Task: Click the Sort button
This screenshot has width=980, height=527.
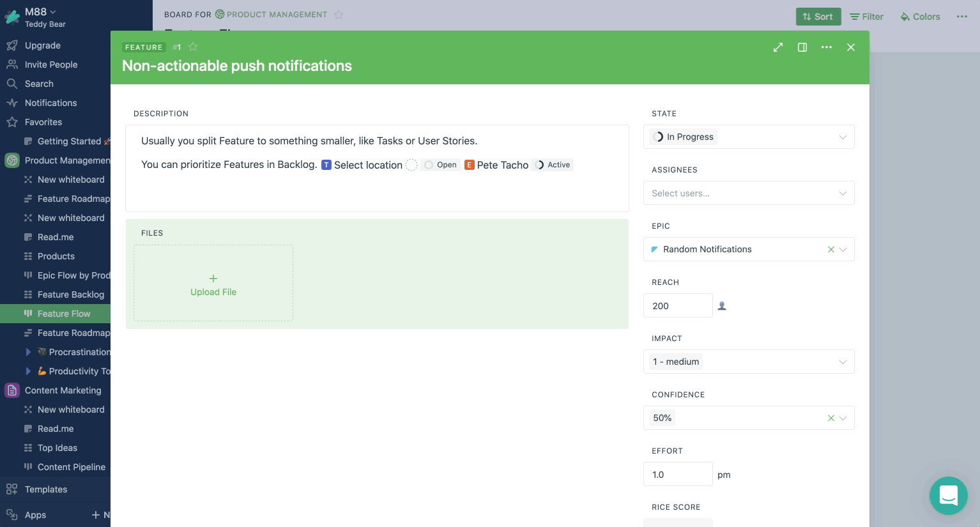Action: point(818,17)
